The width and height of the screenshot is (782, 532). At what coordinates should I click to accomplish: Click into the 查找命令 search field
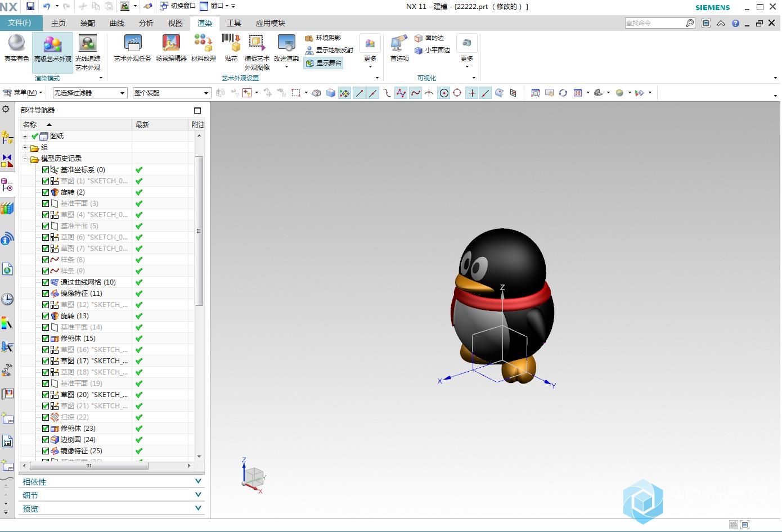point(655,23)
